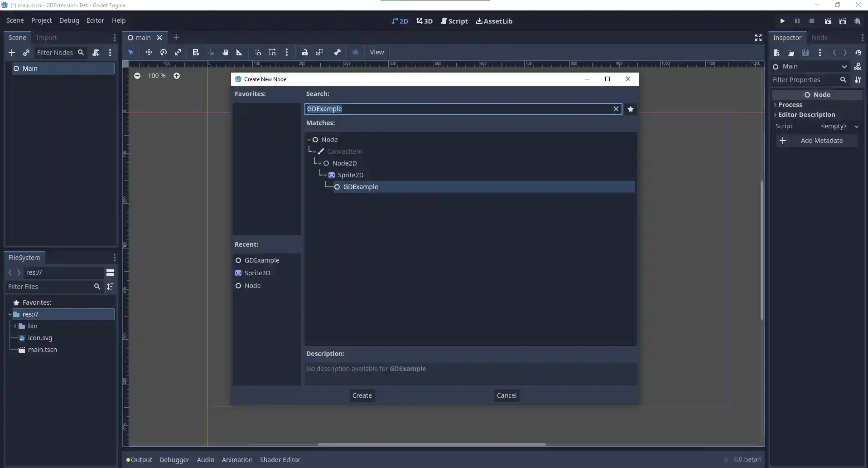Run the project with the play button
The height and width of the screenshot is (468, 868).
[782, 21]
